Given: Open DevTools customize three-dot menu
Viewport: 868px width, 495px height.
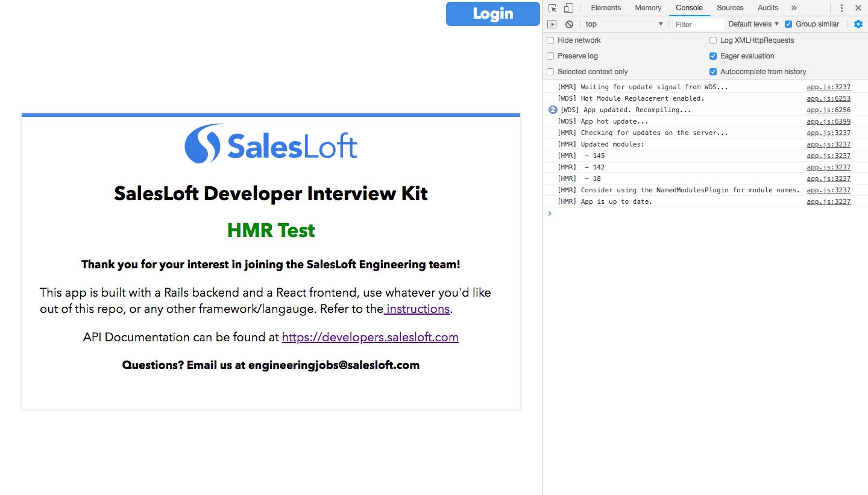Looking at the screenshot, I should coord(841,8).
